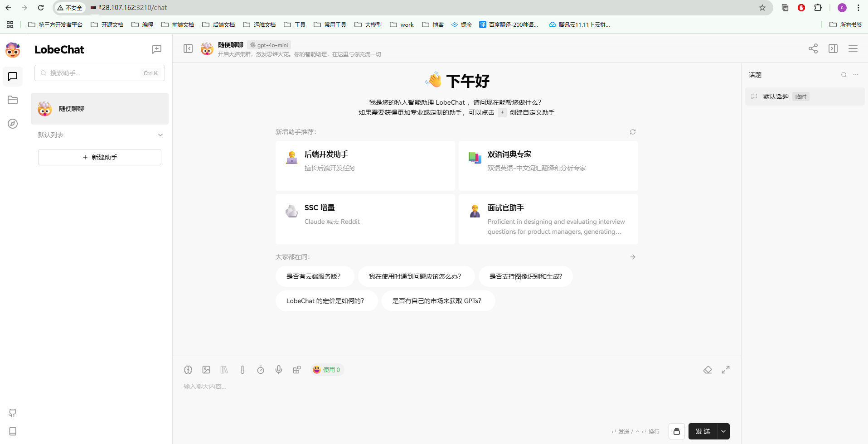Open the documentation book icon at sidebar bottom

[x=13, y=431]
